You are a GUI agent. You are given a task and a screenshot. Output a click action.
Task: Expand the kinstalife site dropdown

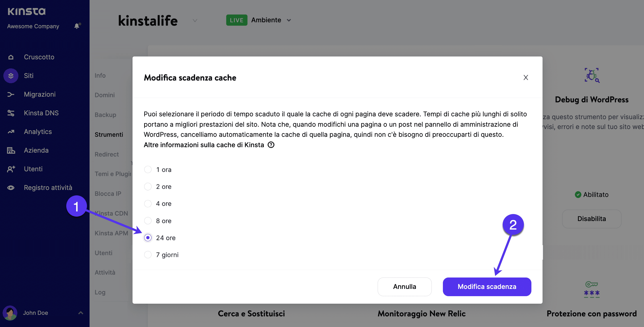click(x=195, y=20)
